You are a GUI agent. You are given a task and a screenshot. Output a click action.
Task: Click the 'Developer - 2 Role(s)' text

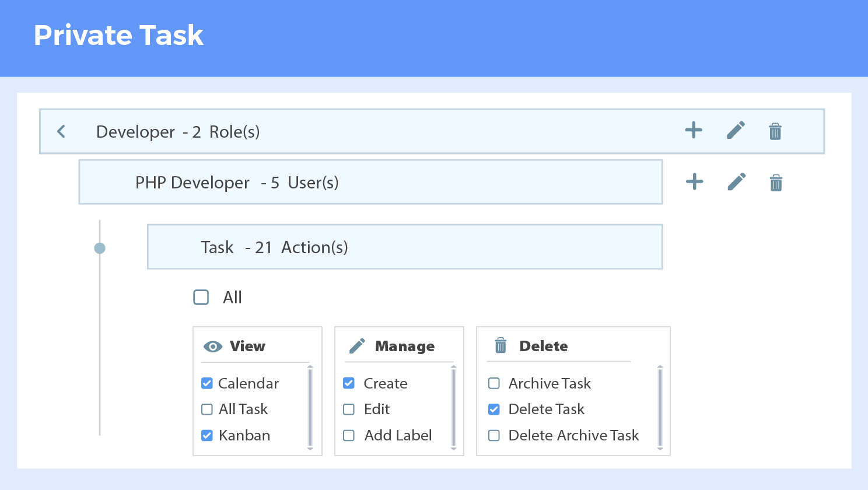point(178,132)
